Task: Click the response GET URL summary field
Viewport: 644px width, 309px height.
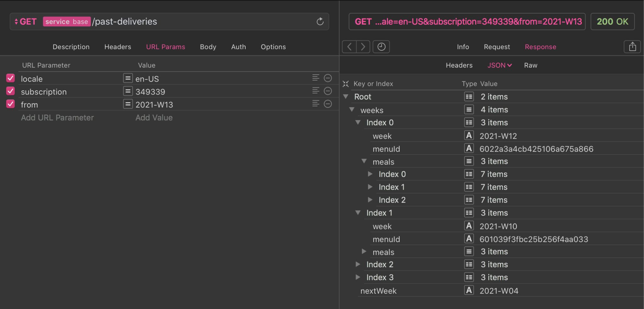Action: tap(467, 21)
